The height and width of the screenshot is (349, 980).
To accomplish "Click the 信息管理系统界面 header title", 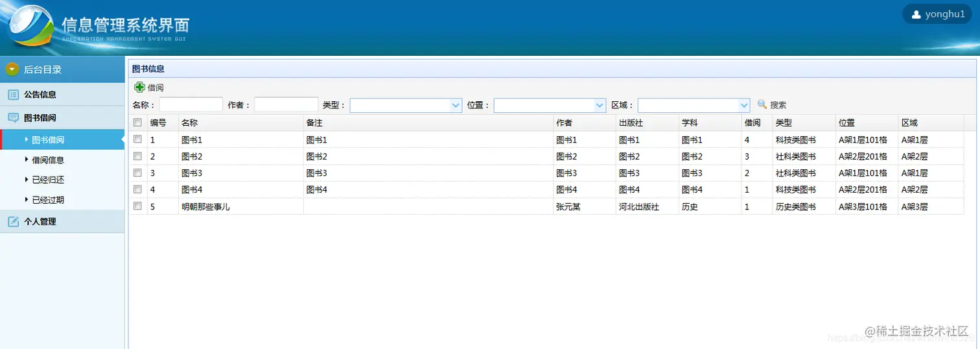I will pyautogui.click(x=126, y=25).
